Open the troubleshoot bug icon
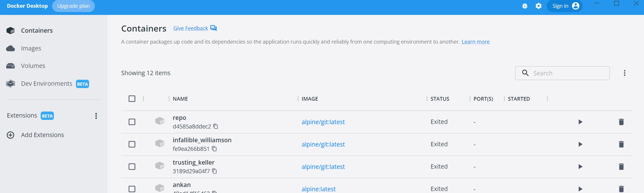 [x=525, y=6]
